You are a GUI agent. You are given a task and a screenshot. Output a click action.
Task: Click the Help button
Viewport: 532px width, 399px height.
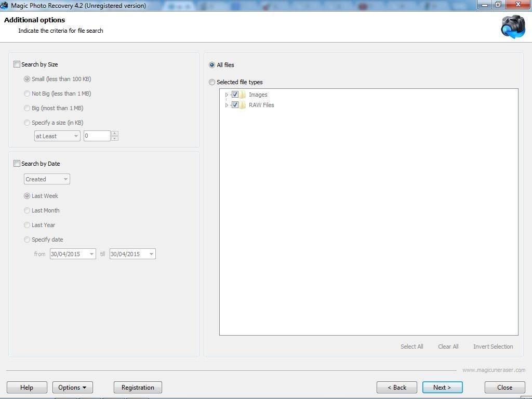[x=27, y=388]
